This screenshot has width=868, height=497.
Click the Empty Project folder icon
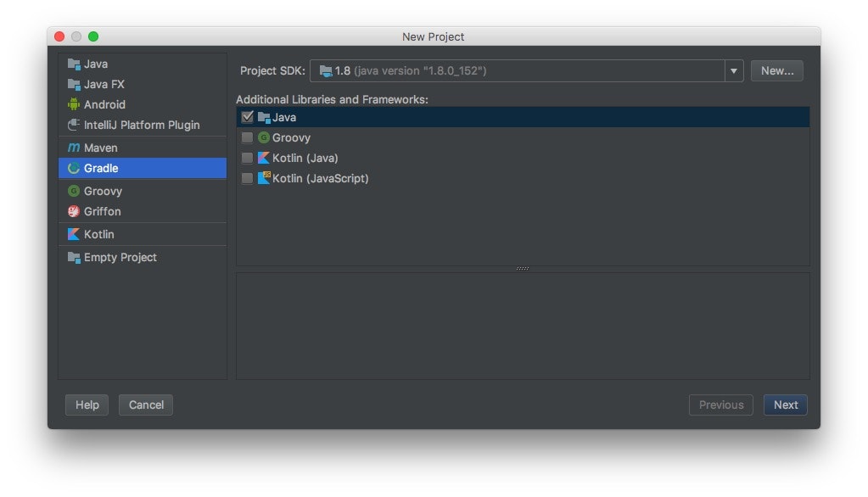74,257
